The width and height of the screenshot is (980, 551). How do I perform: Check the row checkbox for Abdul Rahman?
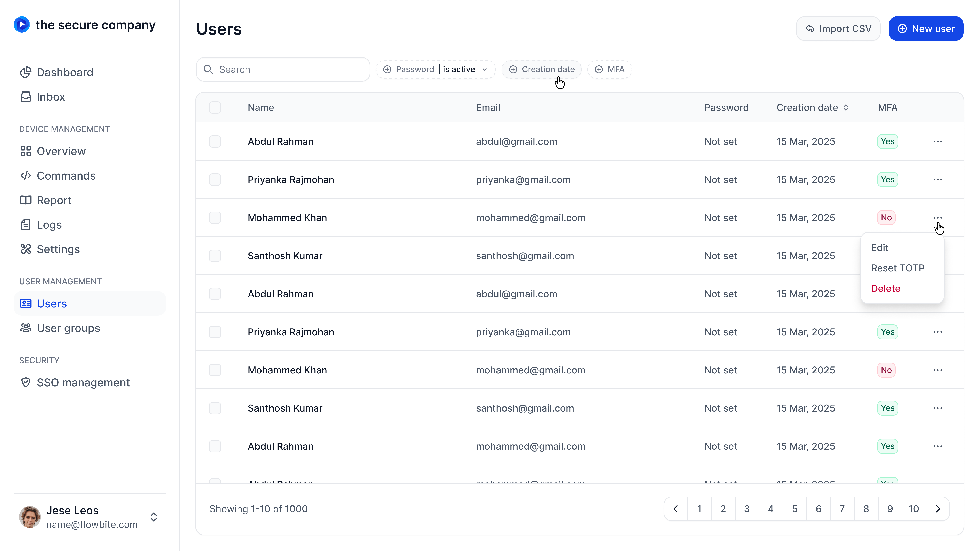[x=215, y=141]
